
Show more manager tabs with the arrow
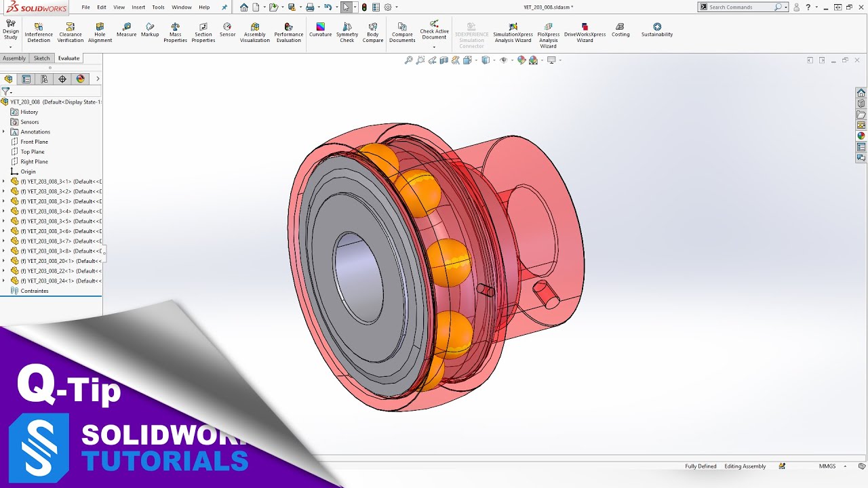(x=98, y=79)
